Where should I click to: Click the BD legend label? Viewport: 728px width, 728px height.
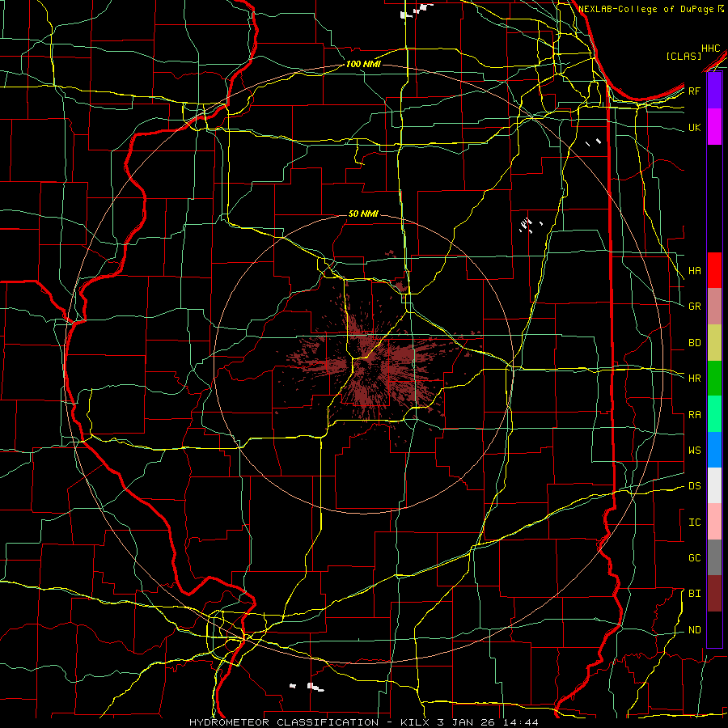(x=695, y=343)
